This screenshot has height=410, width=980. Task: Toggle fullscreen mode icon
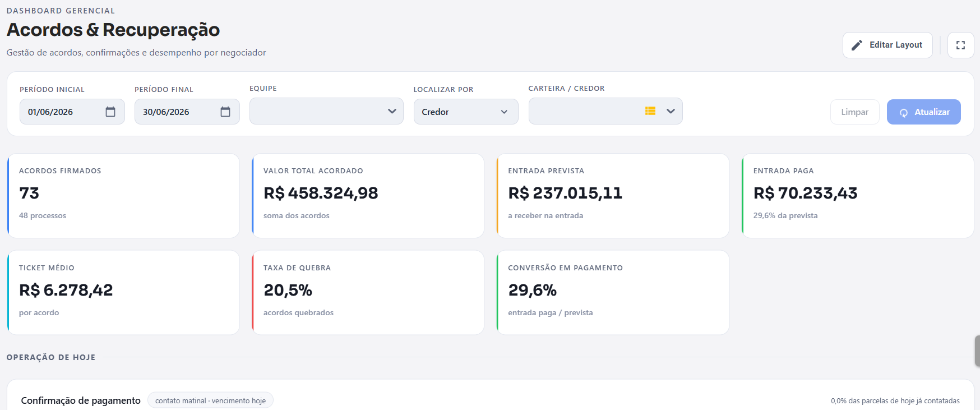(960, 45)
